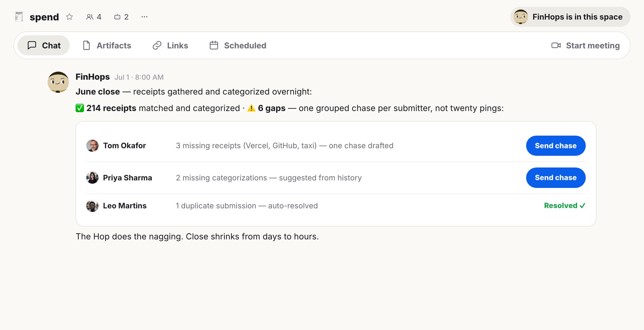The image size is (644, 330).
Task: Open the bots count showing 2
Action: [122, 17]
